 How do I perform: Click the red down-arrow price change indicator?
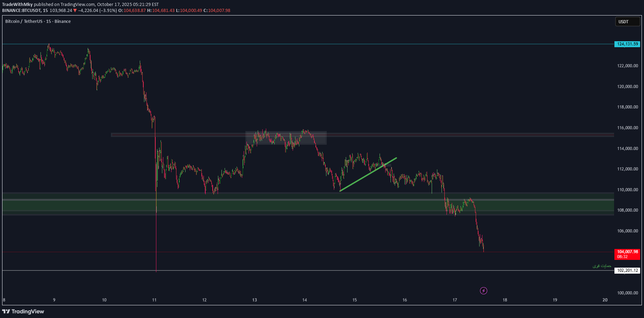click(x=75, y=11)
